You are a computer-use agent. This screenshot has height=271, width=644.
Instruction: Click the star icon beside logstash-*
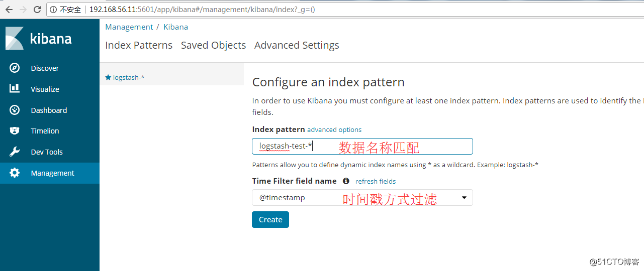click(108, 77)
